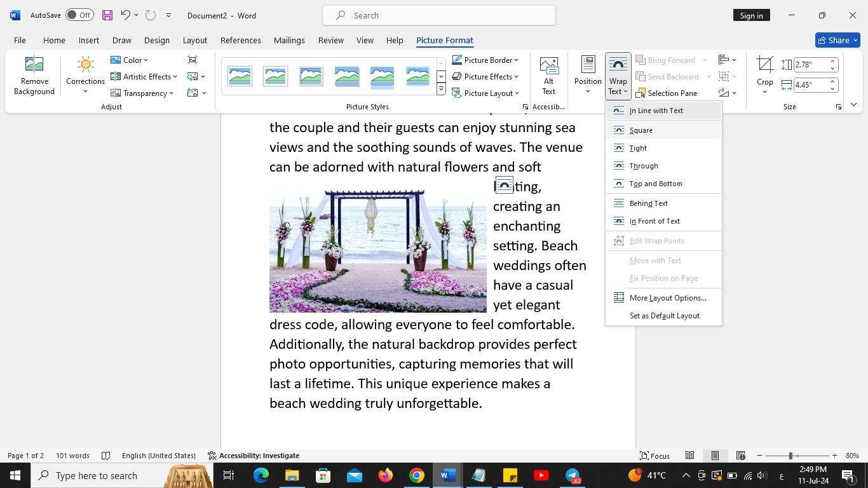The height and width of the screenshot is (488, 868).
Task: Switch to Print Layout view
Action: pyautogui.click(x=715, y=456)
